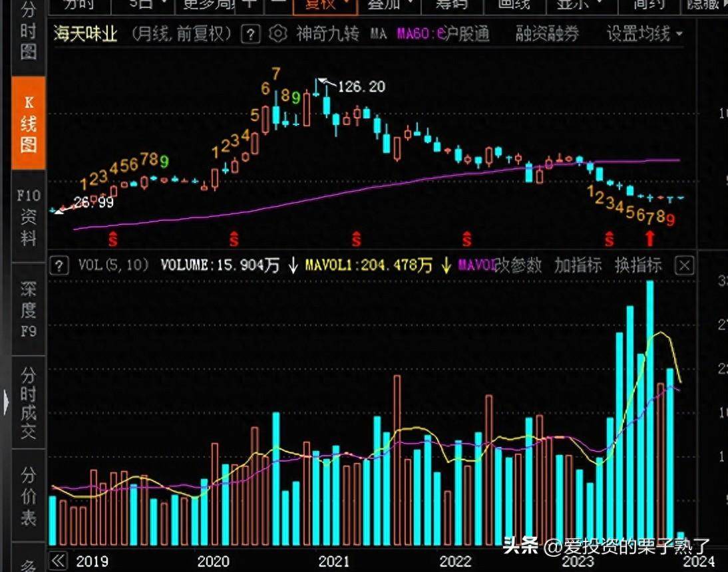728x572 pixels.
Task: Open the F10资料 sidebar tab
Action: click(x=29, y=217)
